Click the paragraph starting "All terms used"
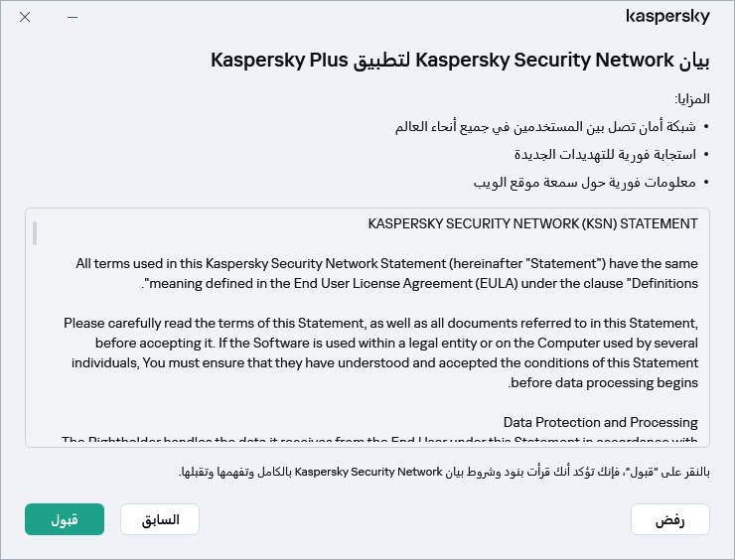This screenshot has width=735, height=560. pyautogui.click(x=386, y=273)
